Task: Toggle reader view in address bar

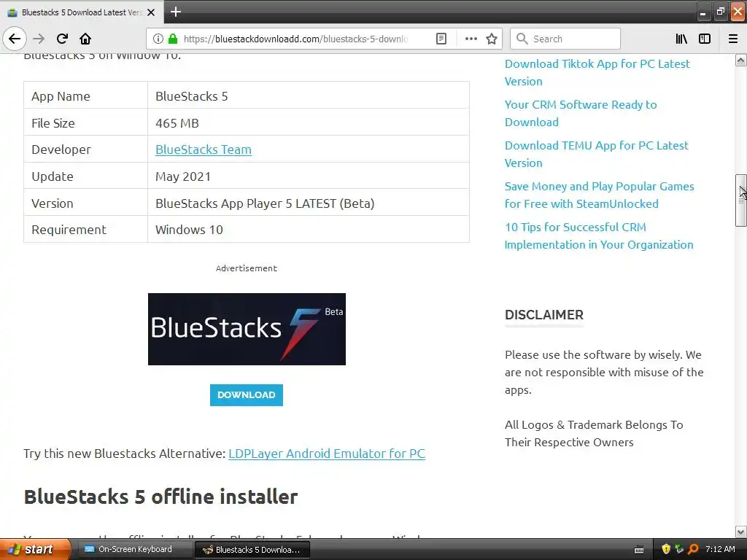Action: (x=441, y=39)
